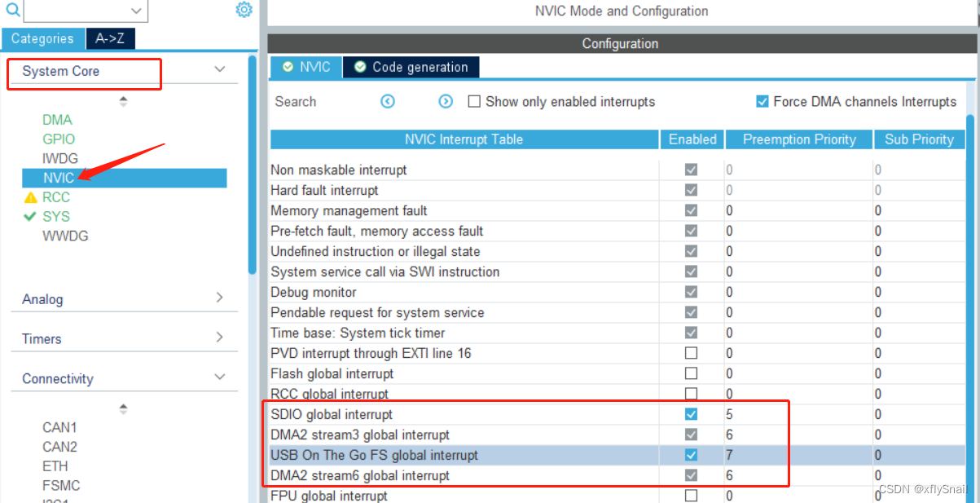
Task: Click the Enabled column header
Action: (692, 139)
